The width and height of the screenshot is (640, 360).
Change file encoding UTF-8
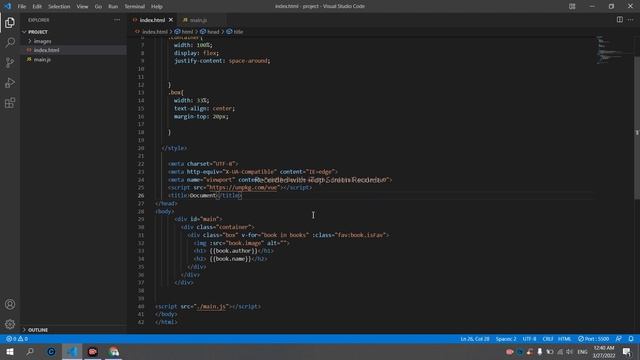coord(529,339)
